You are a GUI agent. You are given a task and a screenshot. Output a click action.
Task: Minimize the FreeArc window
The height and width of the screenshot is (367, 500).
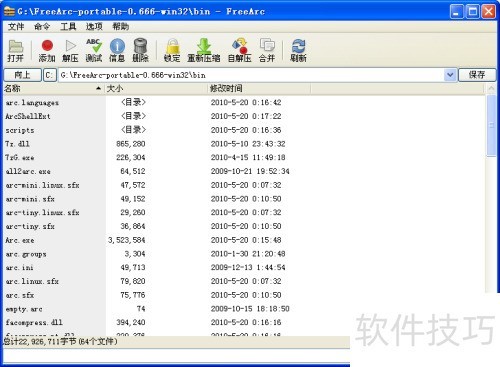click(456, 12)
